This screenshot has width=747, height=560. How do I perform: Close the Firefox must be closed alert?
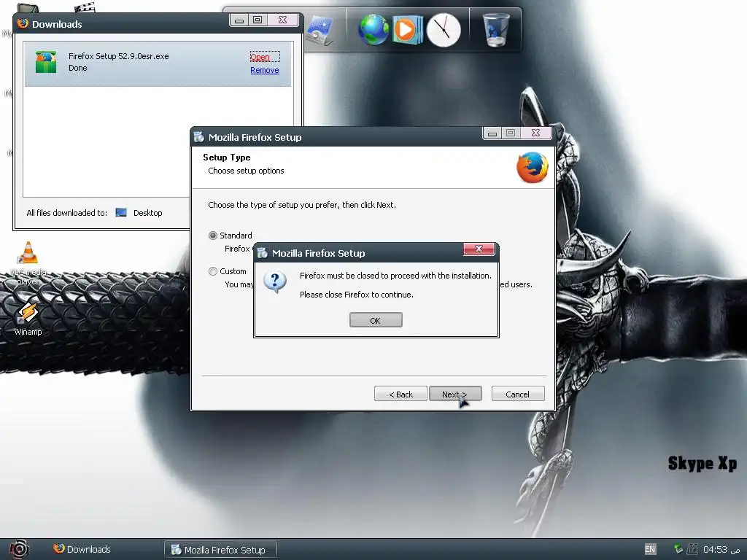tap(479, 249)
